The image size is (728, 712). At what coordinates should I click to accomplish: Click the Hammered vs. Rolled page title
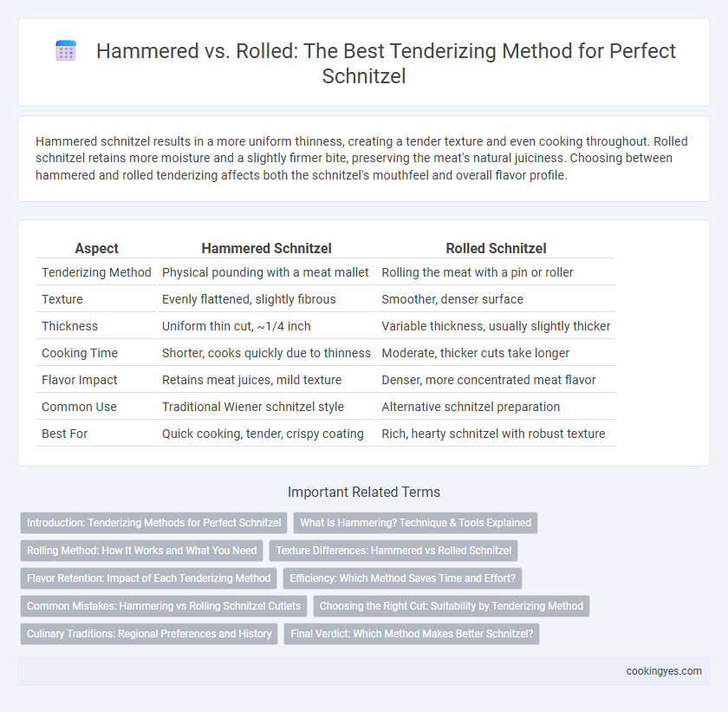click(x=386, y=63)
